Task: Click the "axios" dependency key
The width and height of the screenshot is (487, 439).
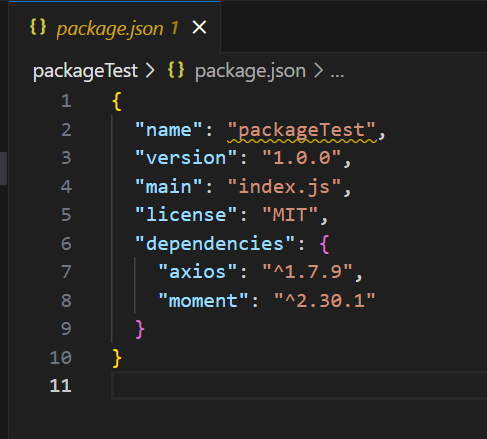Action: click(198, 272)
